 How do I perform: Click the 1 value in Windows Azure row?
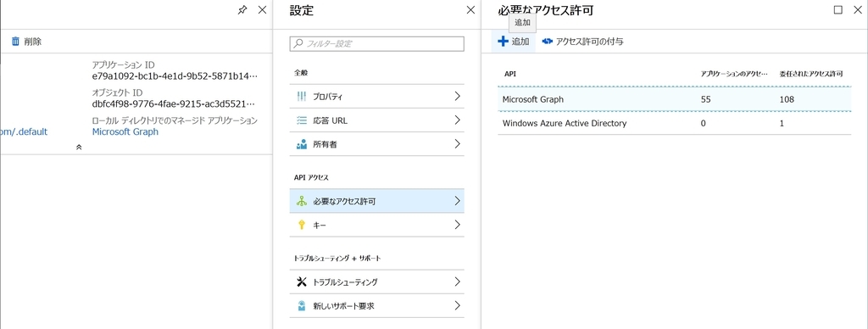pos(782,124)
